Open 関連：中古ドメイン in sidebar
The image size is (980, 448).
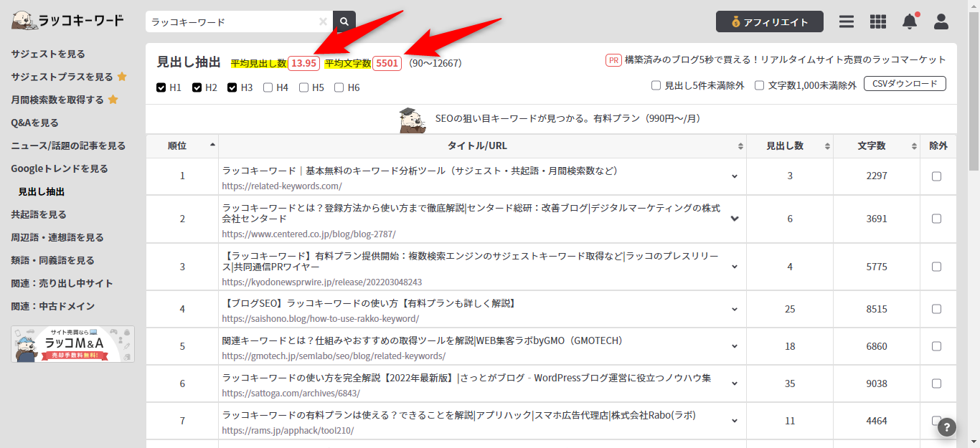click(52, 306)
